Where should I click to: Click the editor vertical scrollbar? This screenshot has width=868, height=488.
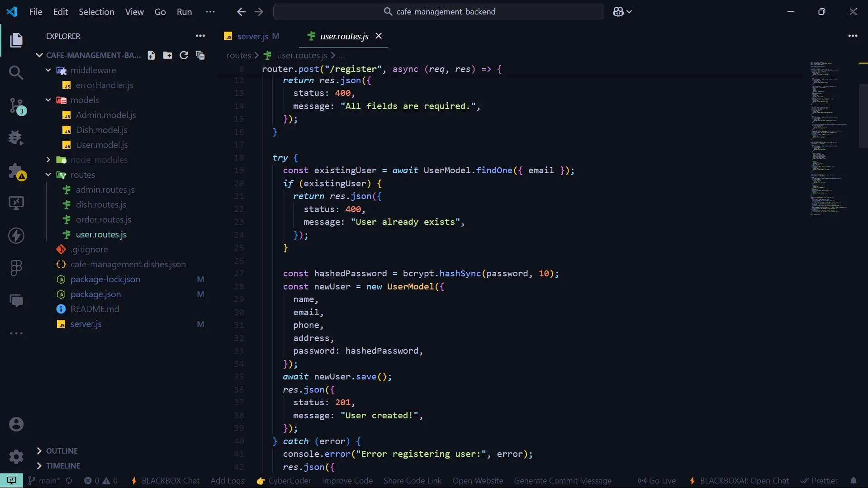tap(863, 116)
